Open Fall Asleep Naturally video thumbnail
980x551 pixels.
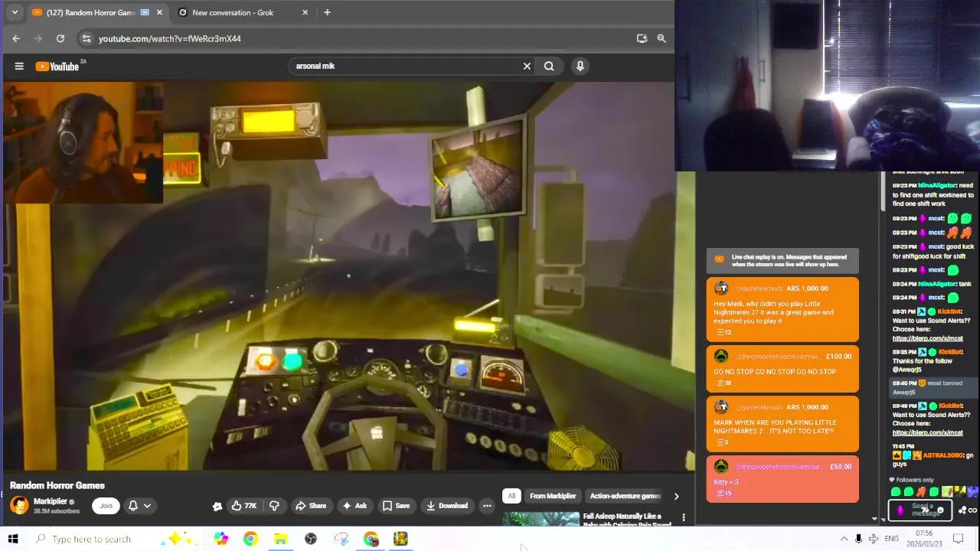point(541,519)
